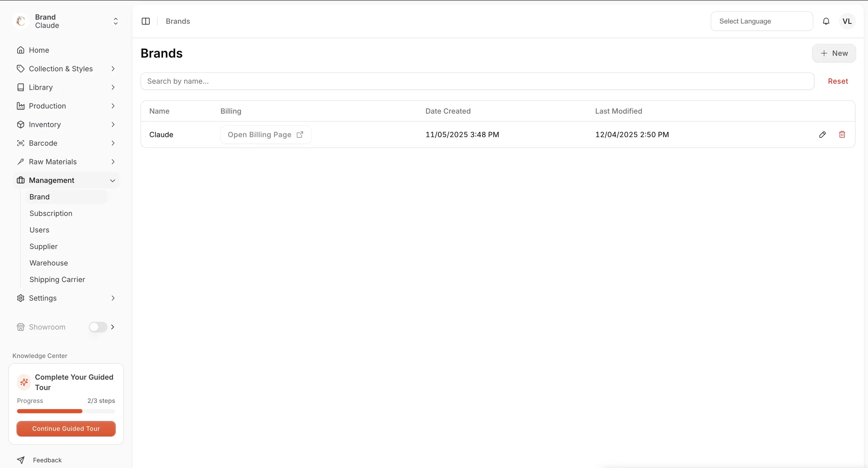Click the Brands breadcrumb text

[x=178, y=21]
